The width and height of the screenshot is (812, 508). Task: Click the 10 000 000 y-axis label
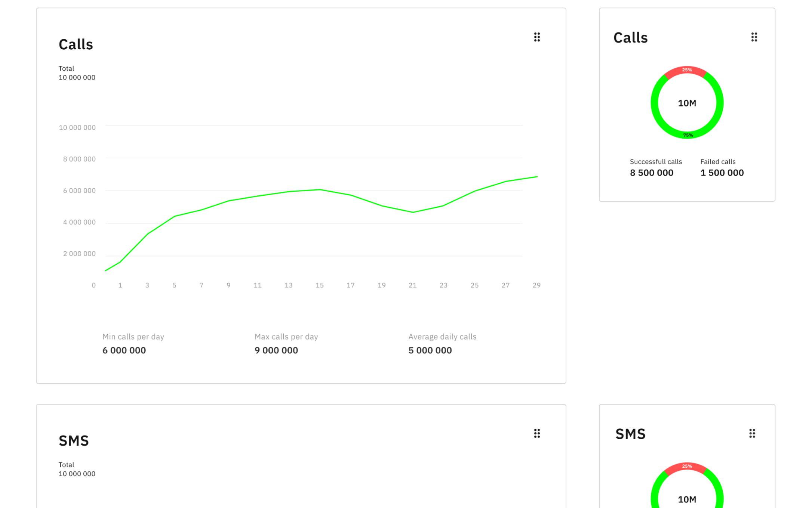point(77,128)
